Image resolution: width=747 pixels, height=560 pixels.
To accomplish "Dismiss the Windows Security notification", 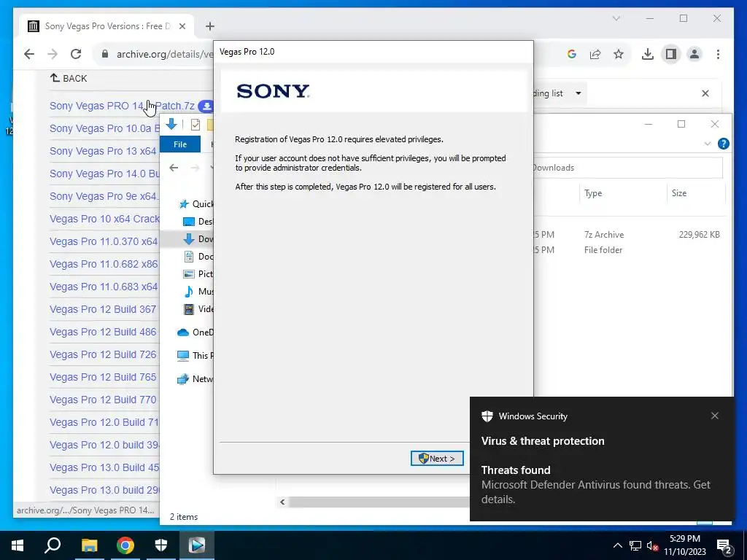I will [715, 416].
